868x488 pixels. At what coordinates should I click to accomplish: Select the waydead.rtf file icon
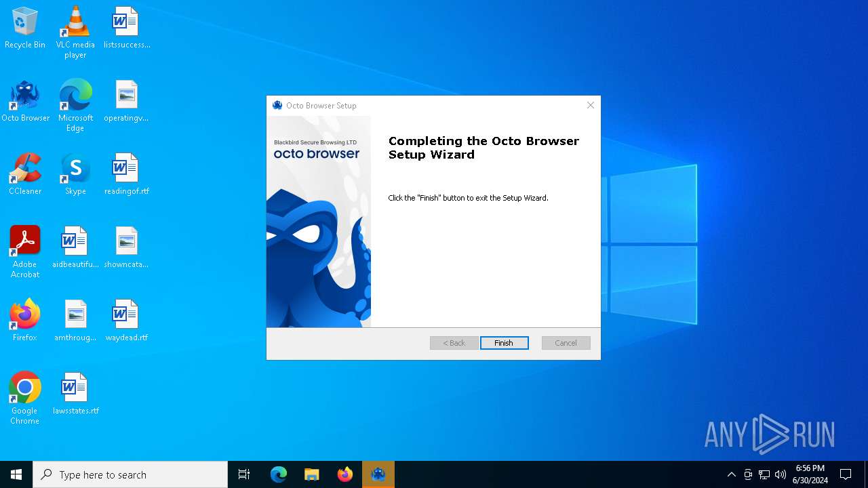coord(127,321)
